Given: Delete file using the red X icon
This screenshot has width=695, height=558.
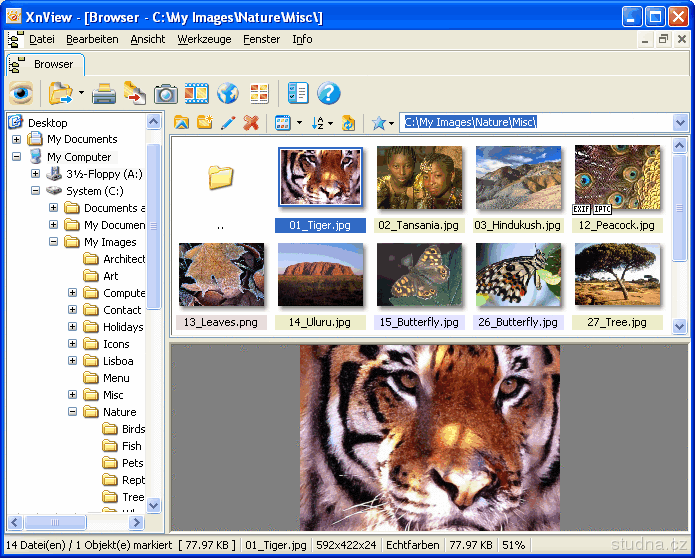Looking at the screenshot, I should (251, 123).
